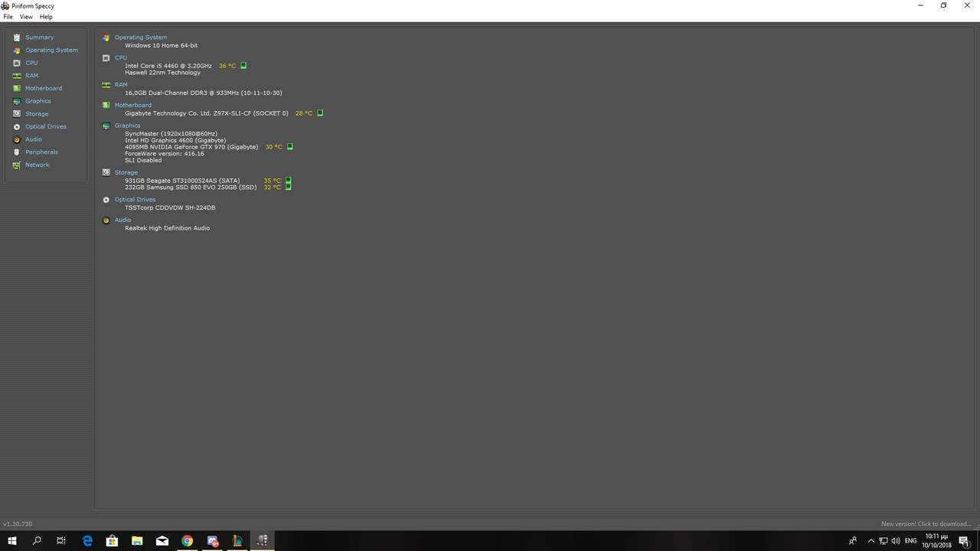Click the Storage sidebar icon
This screenshot has height=551, width=980.
pos(17,114)
